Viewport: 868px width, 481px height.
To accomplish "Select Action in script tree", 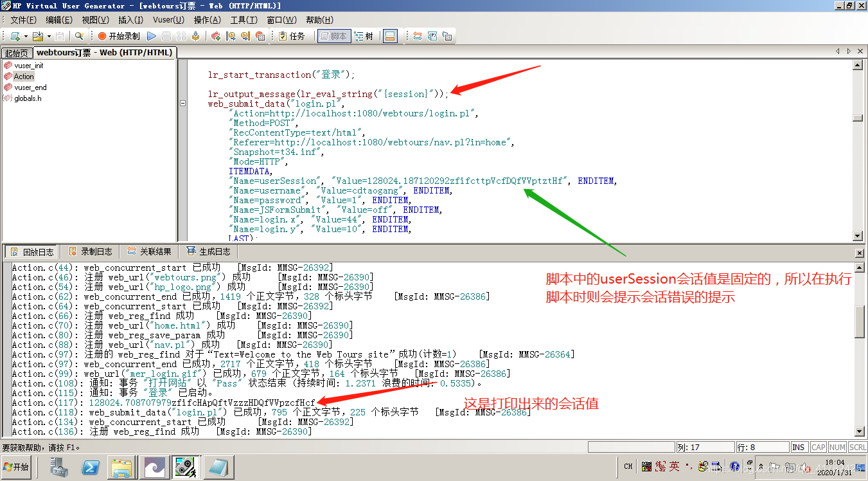I will (24, 77).
